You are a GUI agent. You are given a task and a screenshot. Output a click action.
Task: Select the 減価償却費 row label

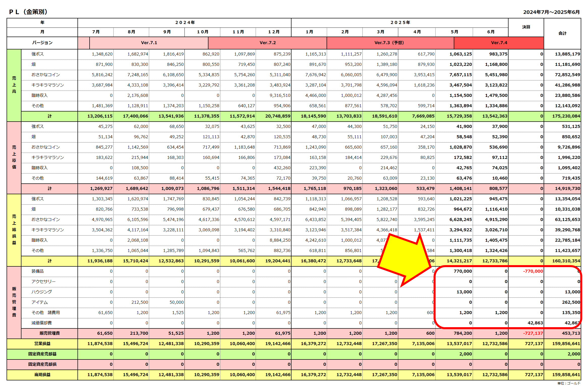[x=41, y=323]
